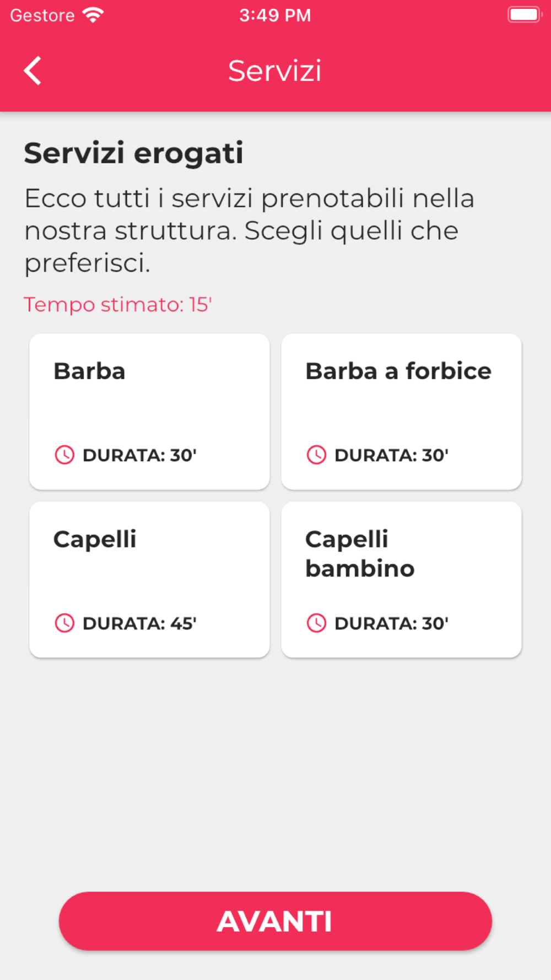This screenshot has width=551, height=980.
Task: Click the clock icon on Barba card
Action: (x=64, y=455)
